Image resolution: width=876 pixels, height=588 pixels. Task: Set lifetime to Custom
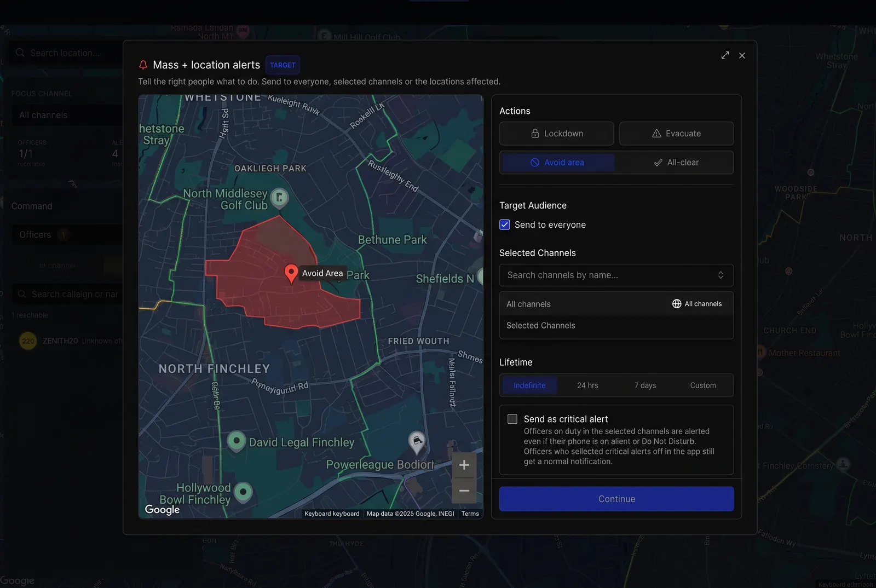coord(703,385)
